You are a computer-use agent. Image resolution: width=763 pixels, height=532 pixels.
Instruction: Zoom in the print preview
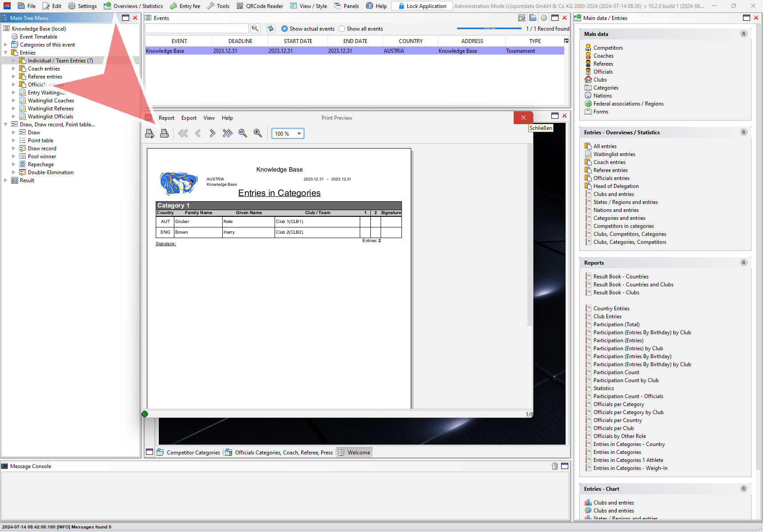tap(258, 133)
